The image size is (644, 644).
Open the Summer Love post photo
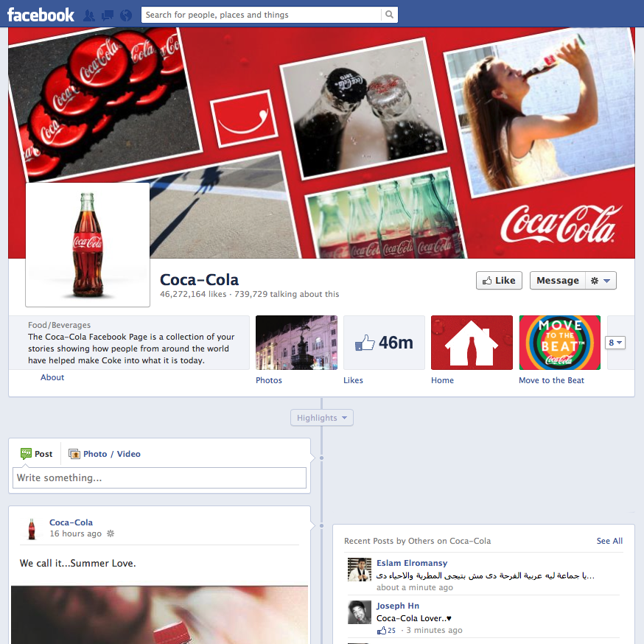coord(159,615)
